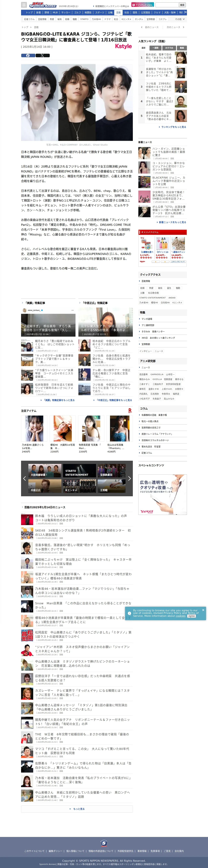The height and width of the screenshot is (868, 208).
Task: Click the search input field
Action: (x=167, y=5)
